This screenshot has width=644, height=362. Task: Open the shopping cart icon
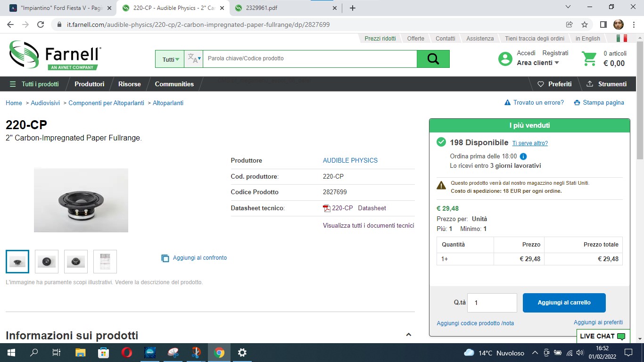pos(589,58)
